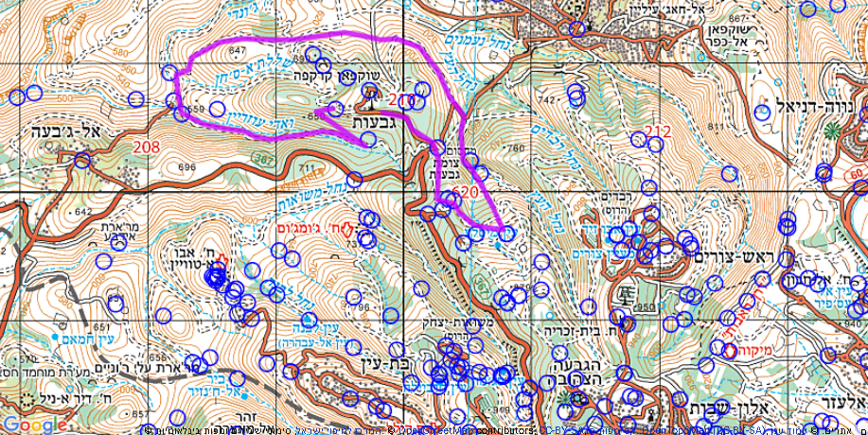Select the campsite icon above גבעות

(x=369, y=94)
